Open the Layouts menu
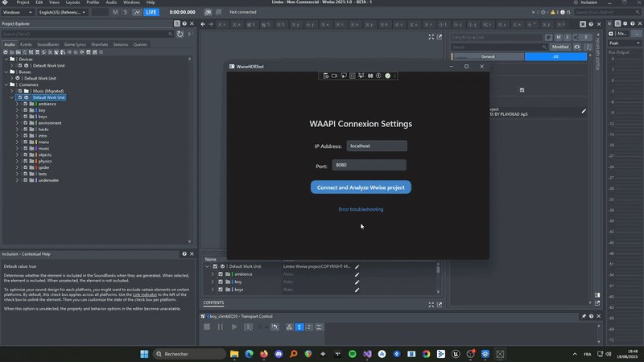 point(72,2)
